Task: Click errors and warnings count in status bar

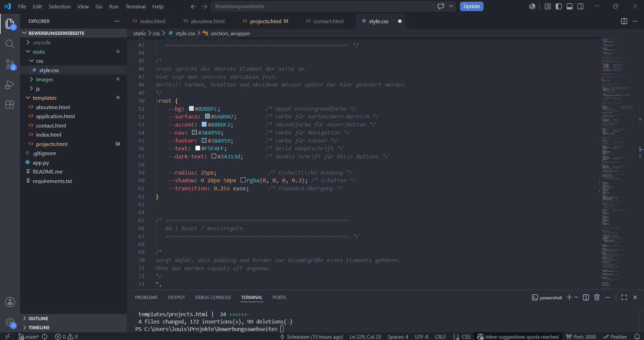Action: point(66,337)
